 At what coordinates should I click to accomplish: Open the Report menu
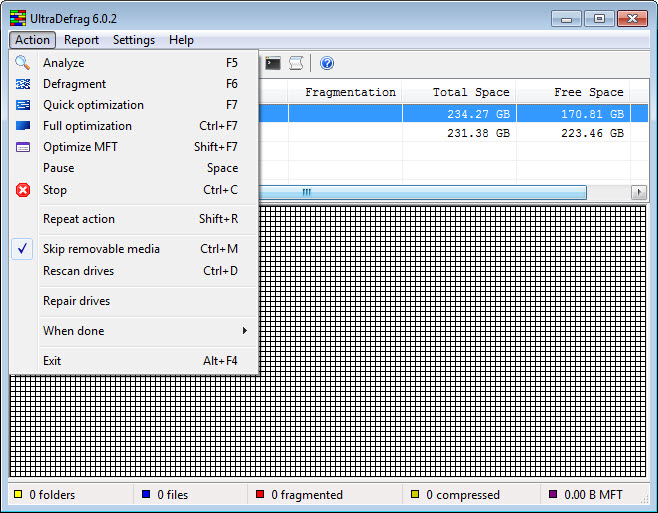click(81, 40)
